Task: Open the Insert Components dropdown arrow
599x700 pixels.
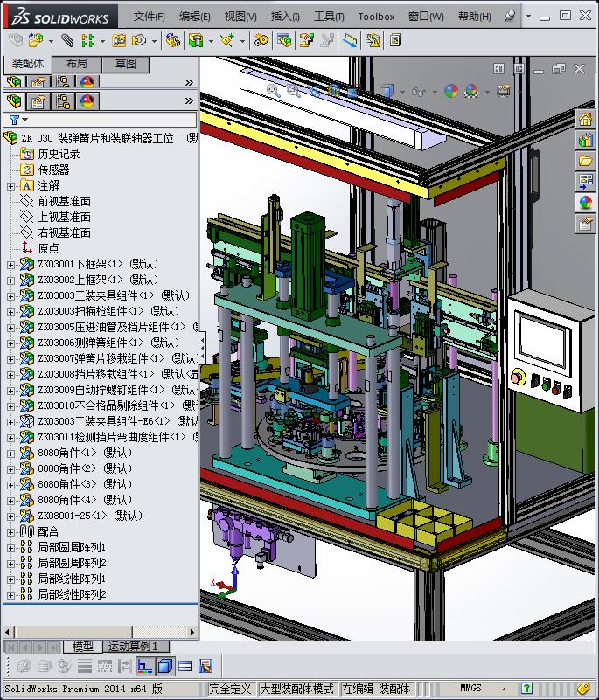Action: coord(51,41)
